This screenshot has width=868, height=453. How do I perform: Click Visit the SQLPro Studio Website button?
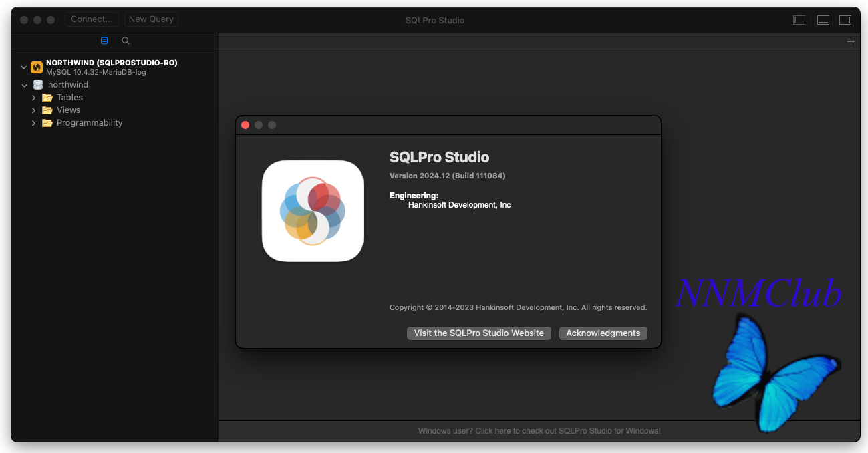[x=479, y=333]
